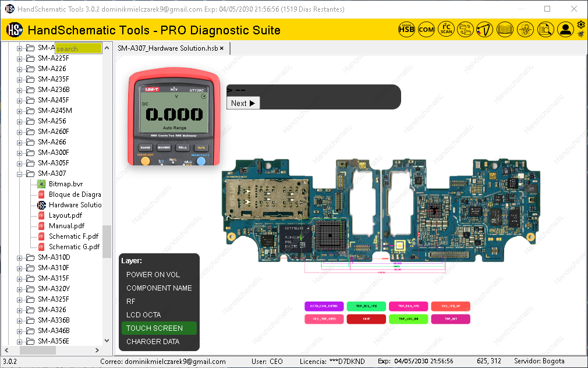Viewport: 588px width, 368px height.
Task: Click the tree vertical scrollbar up arrow
Action: coord(107,48)
